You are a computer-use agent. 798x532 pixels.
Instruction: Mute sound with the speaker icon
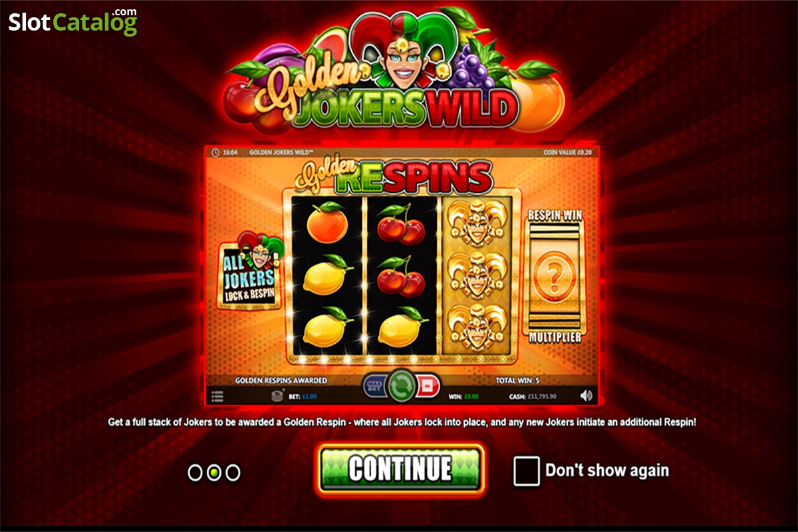pyautogui.click(x=586, y=396)
